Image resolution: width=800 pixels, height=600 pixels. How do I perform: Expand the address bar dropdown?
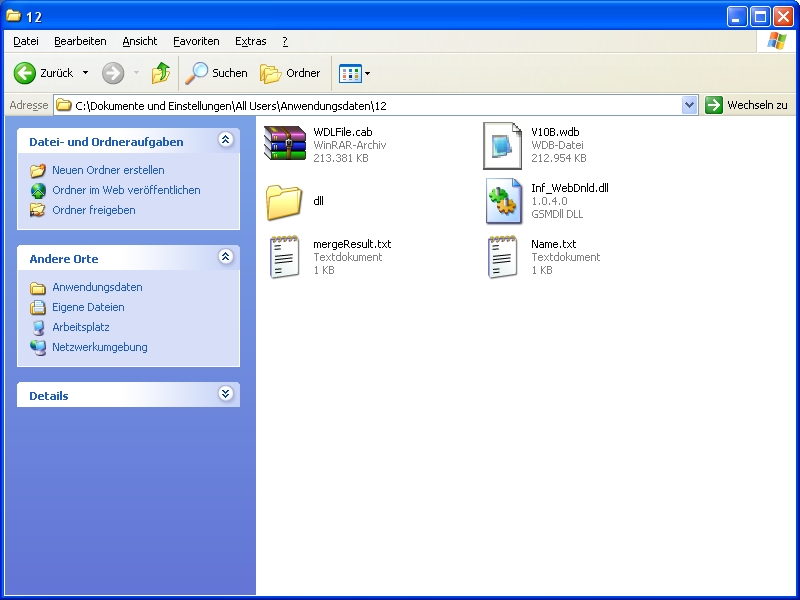click(689, 106)
